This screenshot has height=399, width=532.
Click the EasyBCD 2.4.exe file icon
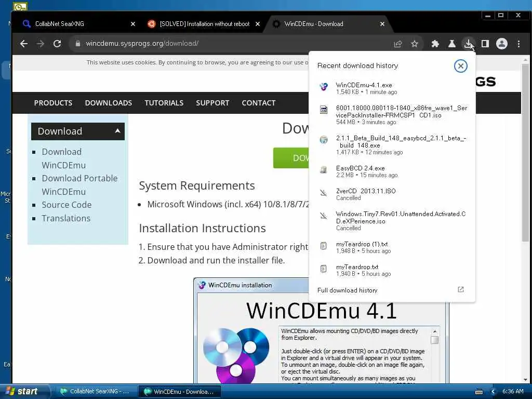tap(324, 170)
